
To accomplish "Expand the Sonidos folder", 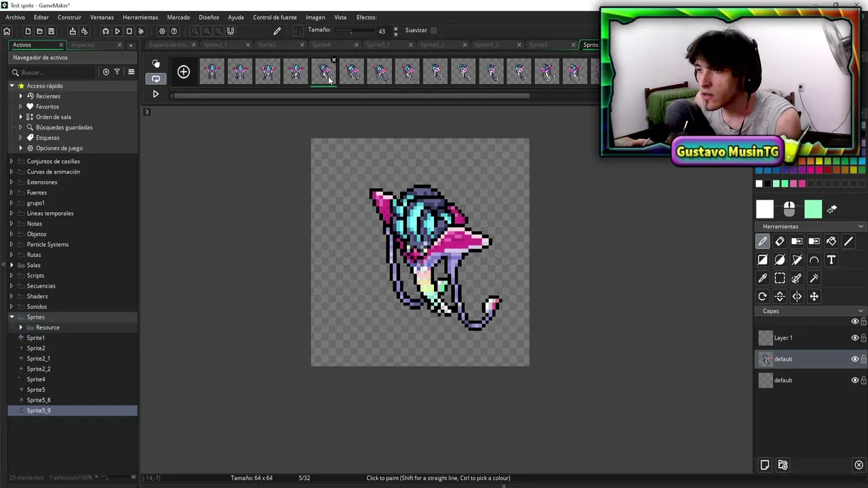I will [x=12, y=306].
